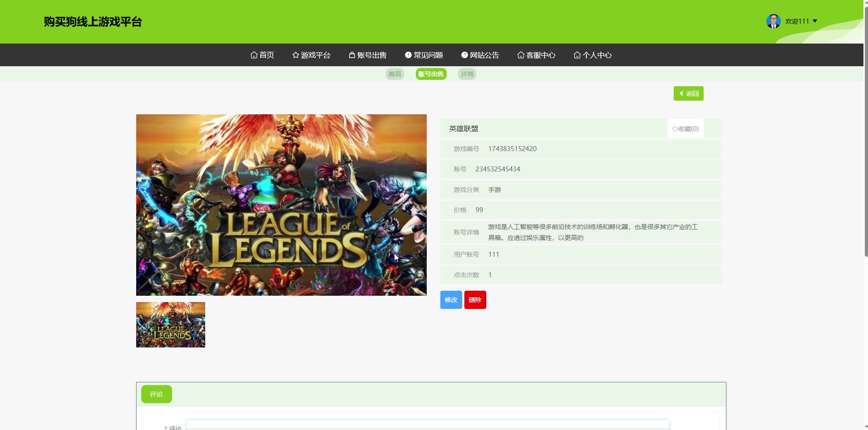The height and width of the screenshot is (430, 868).
Task: Expand the 欢迎111 user dropdown arrow
Action: [x=815, y=21]
